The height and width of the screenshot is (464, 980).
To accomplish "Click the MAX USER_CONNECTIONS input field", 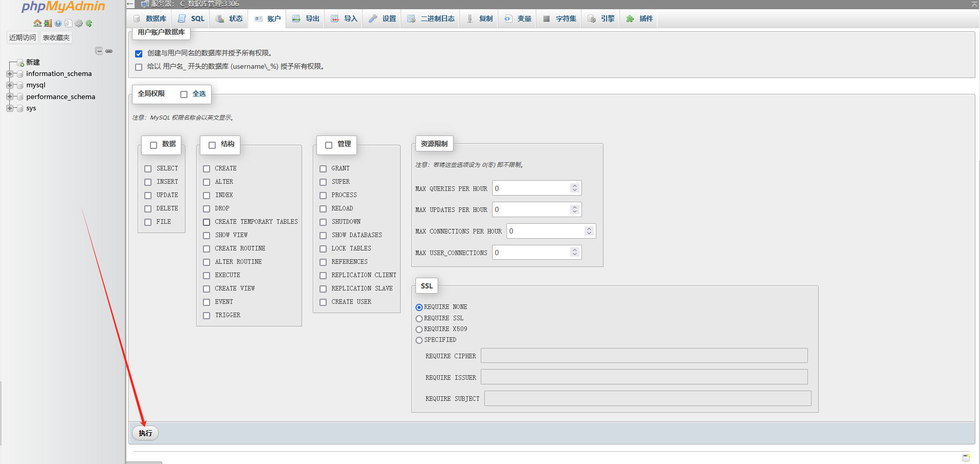I will [x=537, y=253].
